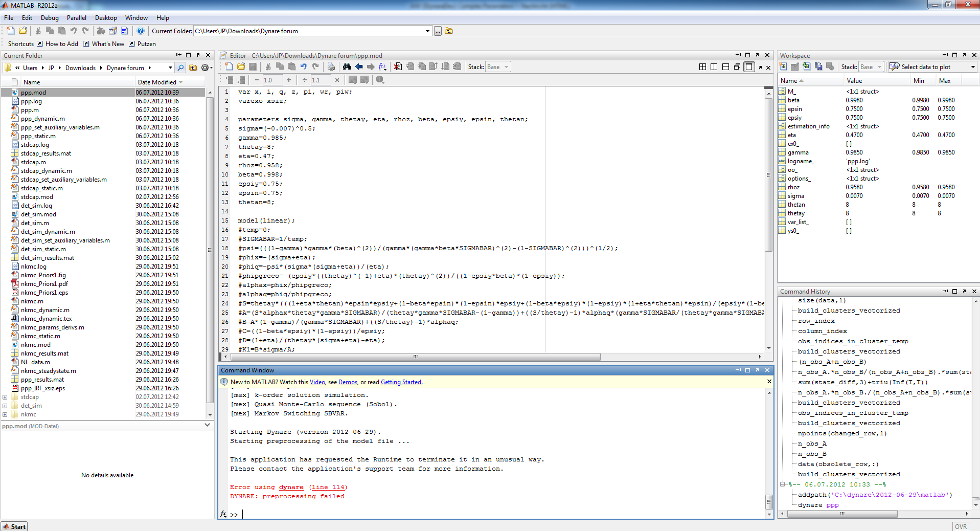Open the Window menu
The height and width of the screenshot is (531, 980).
[136, 18]
